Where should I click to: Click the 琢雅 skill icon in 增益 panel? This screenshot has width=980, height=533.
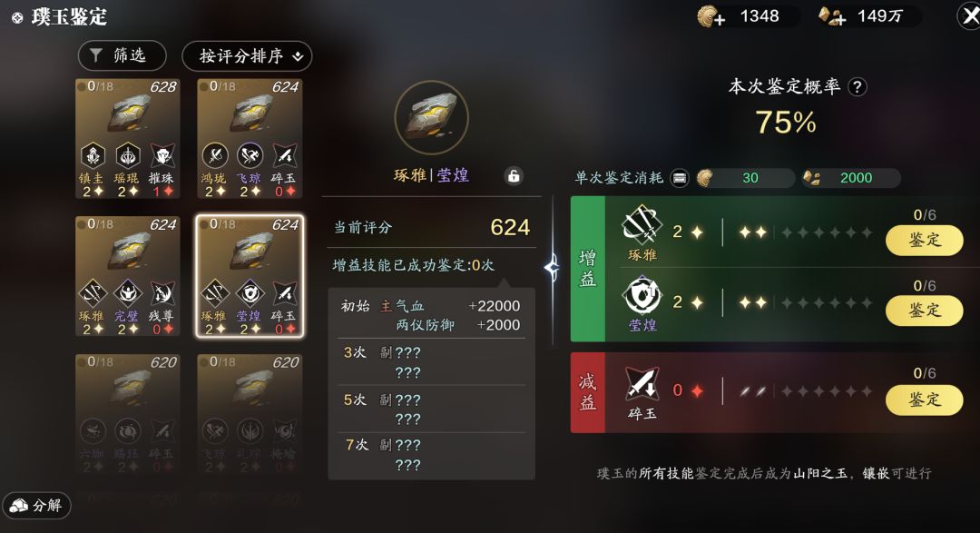(642, 225)
